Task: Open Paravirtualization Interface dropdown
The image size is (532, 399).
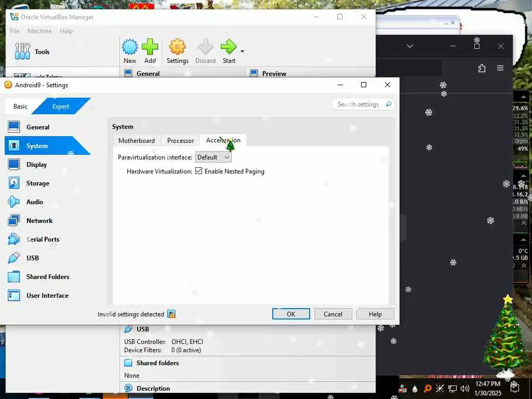Action: click(x=213, y=157)
